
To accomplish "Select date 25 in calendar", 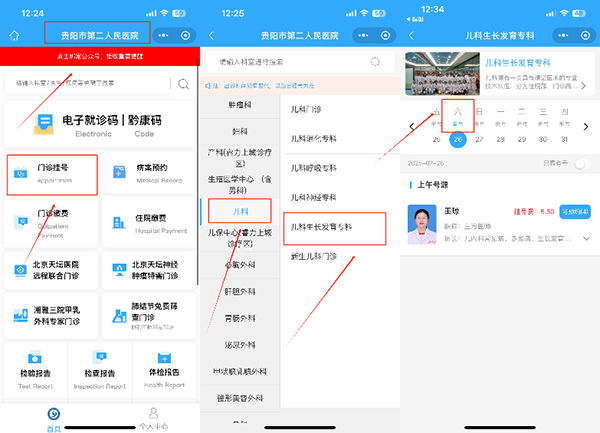I will (x=436, y=139).
